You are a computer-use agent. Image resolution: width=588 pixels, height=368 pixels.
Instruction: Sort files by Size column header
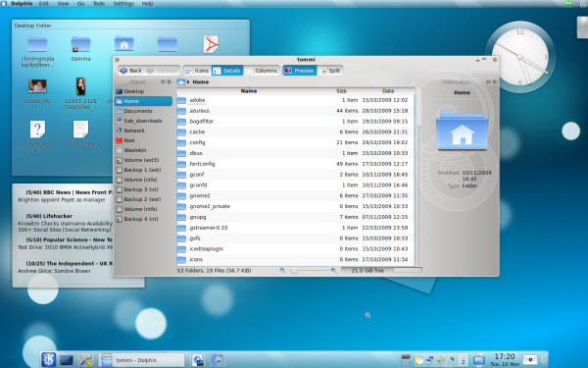pyautogui.click(x=341, y=91)
